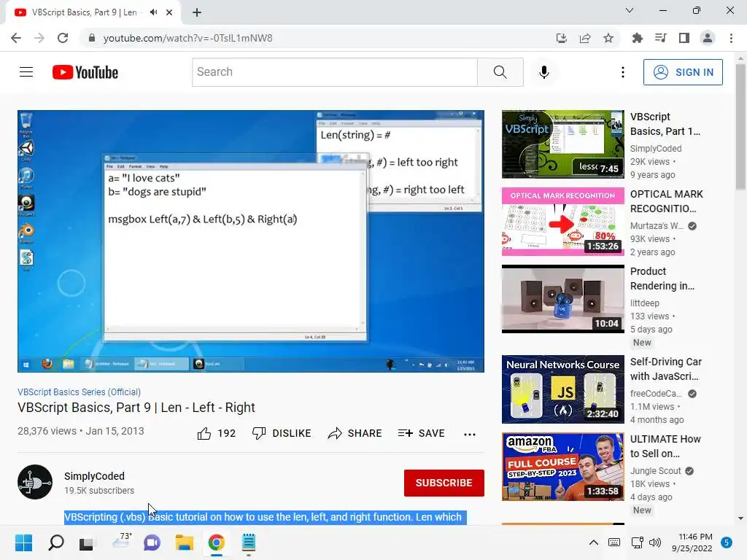This screenshot has width=747, height=560.
Task: Open more actions ellipsis under video
Action: pos(470,434)
